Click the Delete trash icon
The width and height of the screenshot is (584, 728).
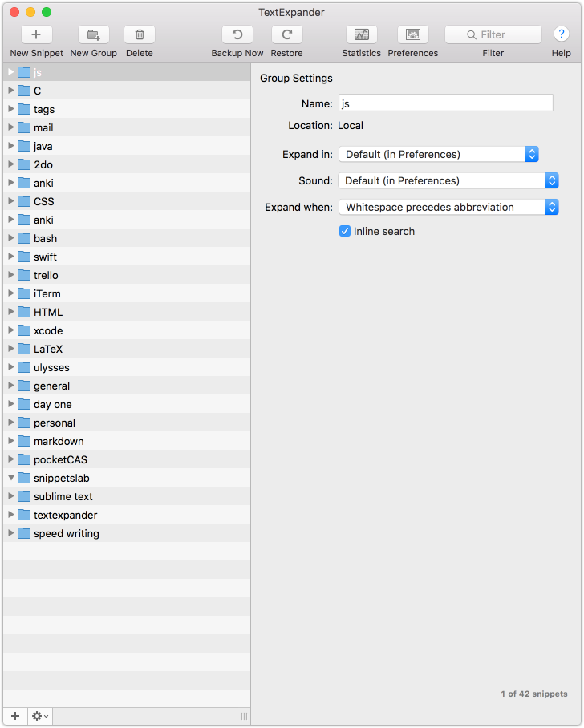pos(140,34)
